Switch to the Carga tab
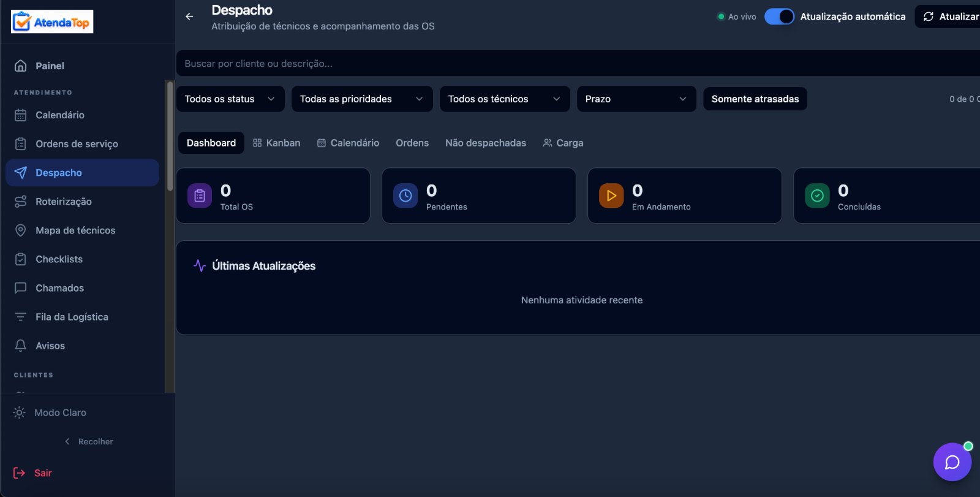Screen dimensions: 980x497 click(563, 143)
